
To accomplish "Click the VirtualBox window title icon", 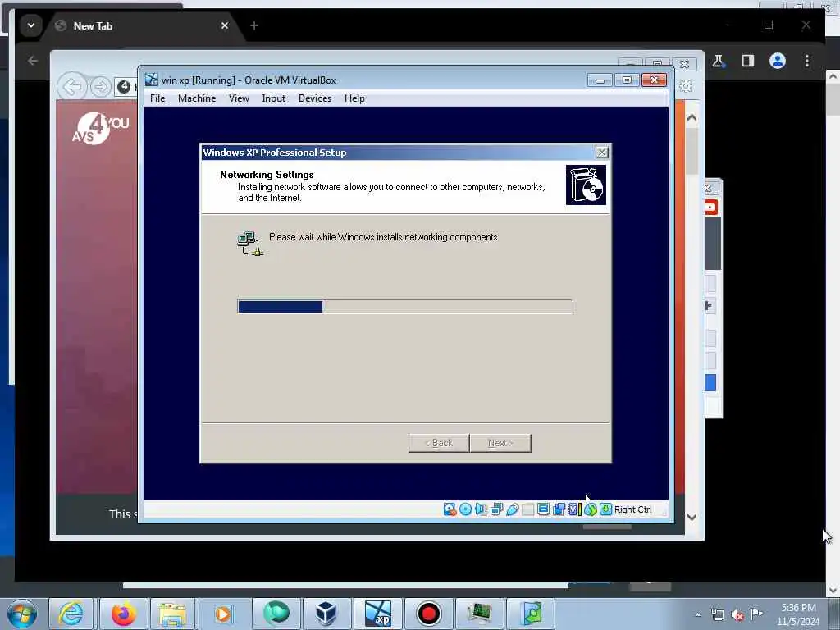I will 152,80.
